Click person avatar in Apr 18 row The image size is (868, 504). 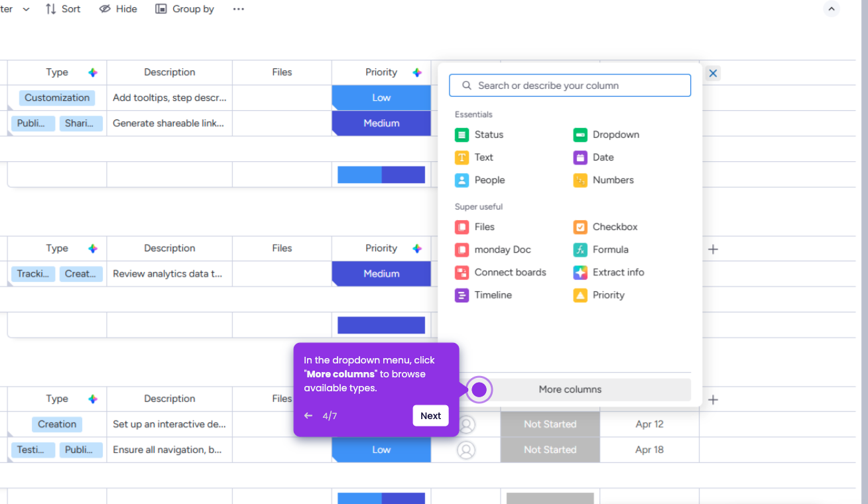pos(466,450)
